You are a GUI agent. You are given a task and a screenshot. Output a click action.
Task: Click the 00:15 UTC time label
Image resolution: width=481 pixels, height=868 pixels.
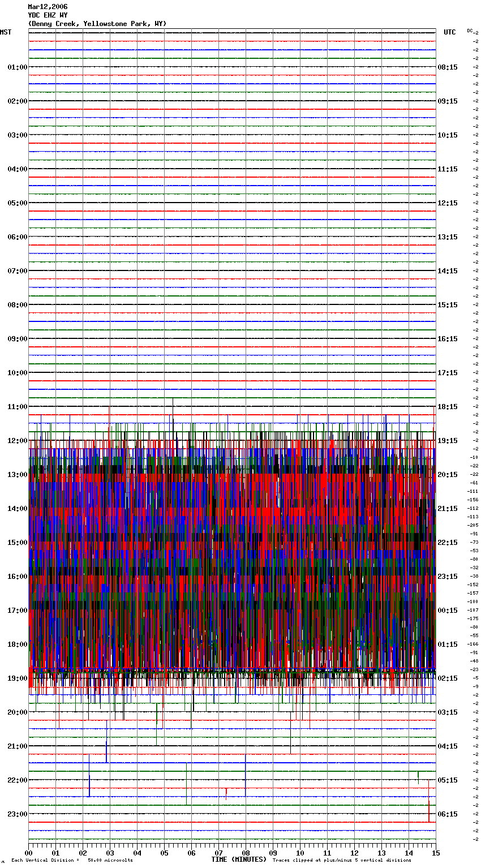448,611
